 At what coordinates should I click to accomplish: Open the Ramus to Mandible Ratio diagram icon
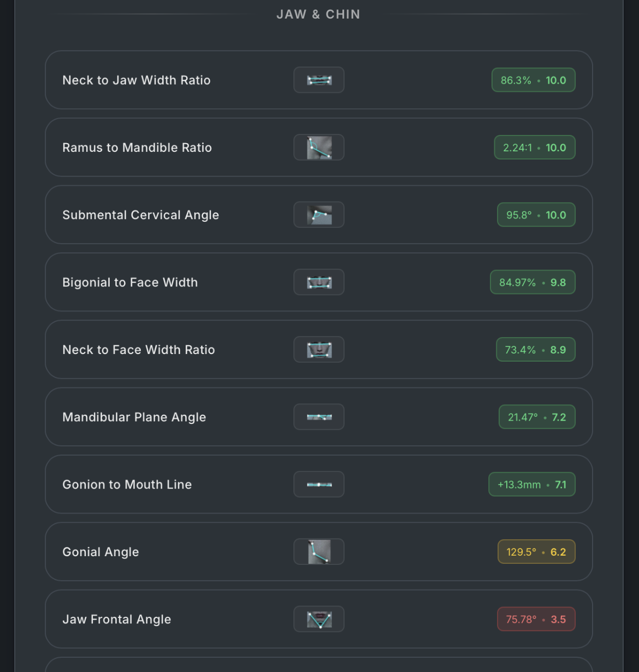click(x=319, y=148)
